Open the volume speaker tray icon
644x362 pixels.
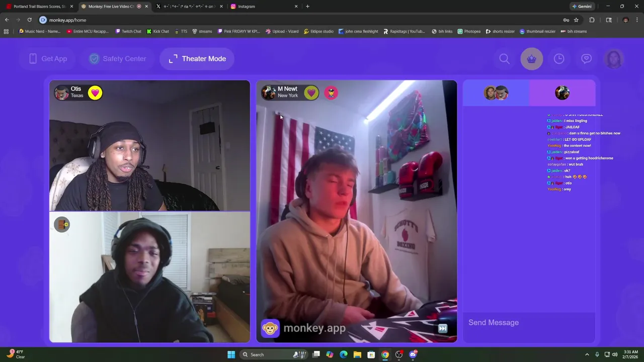[615, 354]
